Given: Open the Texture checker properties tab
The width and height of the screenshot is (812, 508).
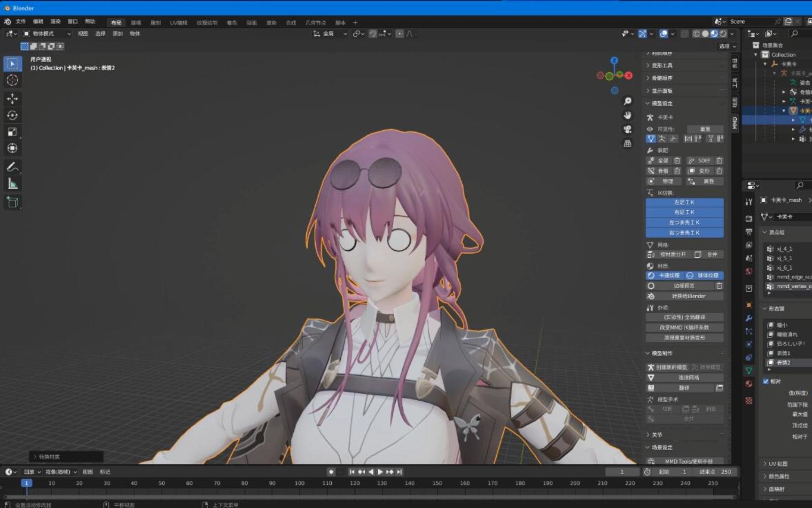Looking at the screenshot, I should coord(749,401).
